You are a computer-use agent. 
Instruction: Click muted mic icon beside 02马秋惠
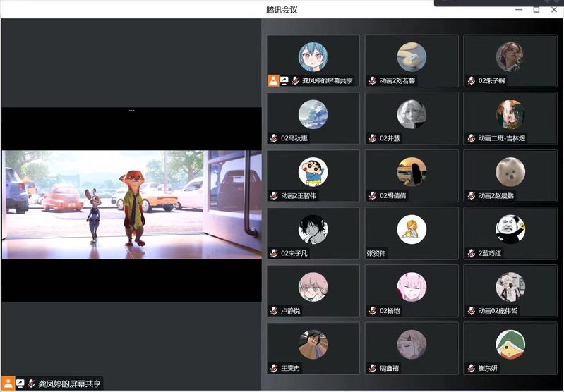[x=274, y=138]
